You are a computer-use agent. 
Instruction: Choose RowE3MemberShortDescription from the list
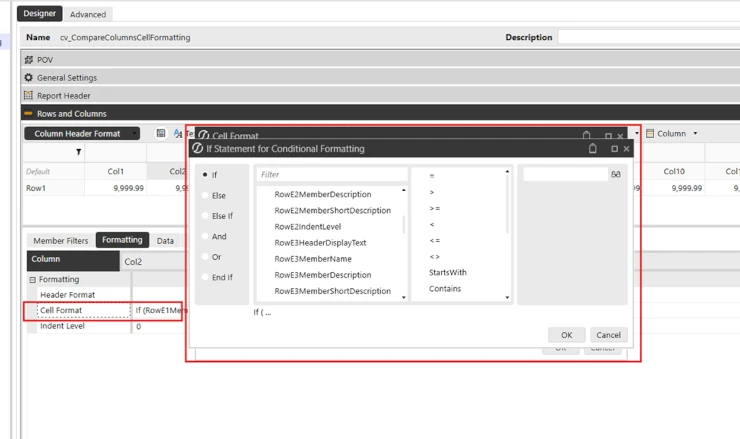pos(333,291)
